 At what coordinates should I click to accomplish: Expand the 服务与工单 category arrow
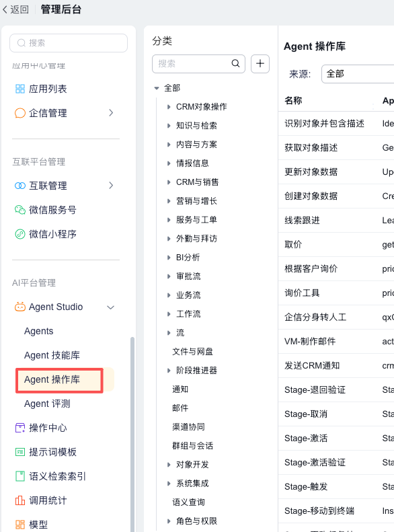[x=169, y=220]
